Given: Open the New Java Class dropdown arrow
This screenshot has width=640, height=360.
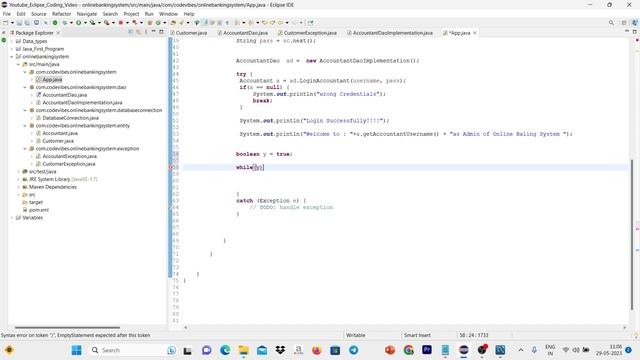Looking at the screenshot, I should click(x=164, y=23).
